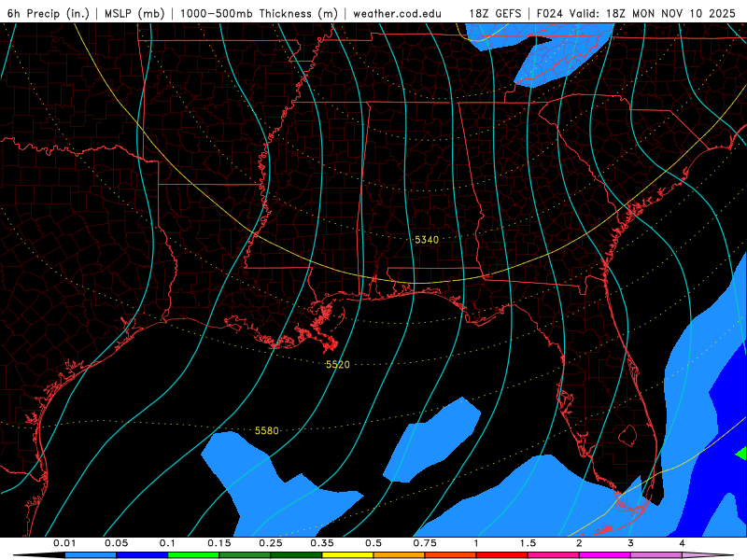Click the dark blue 0.05–0.1 color bar segment
Image resolution: width=747 pixels, height=560 pixels.
point(142,555)
